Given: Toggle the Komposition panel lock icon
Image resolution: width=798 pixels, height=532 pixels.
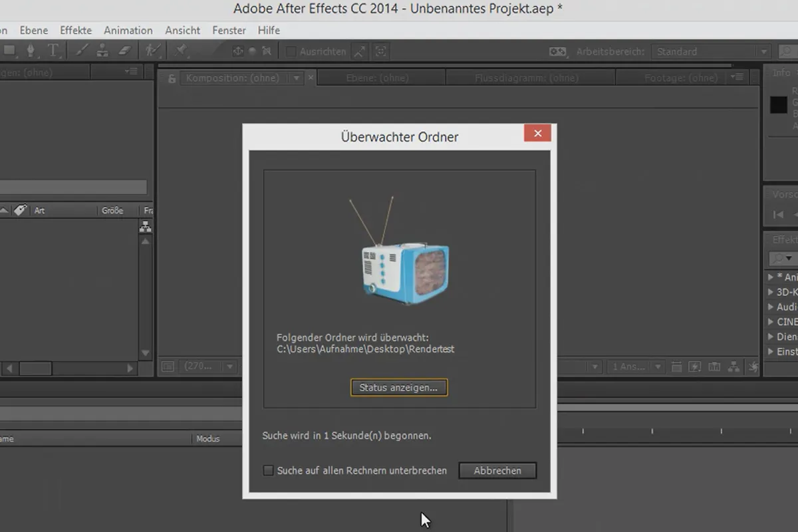Looking at the screenshot, I should click(172, 78).
